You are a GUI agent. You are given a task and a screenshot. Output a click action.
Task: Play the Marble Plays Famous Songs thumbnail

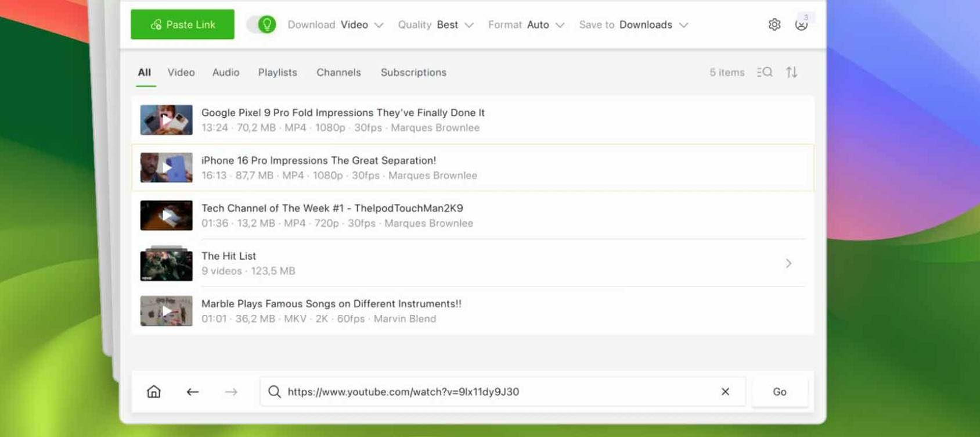tap(167, 311)
